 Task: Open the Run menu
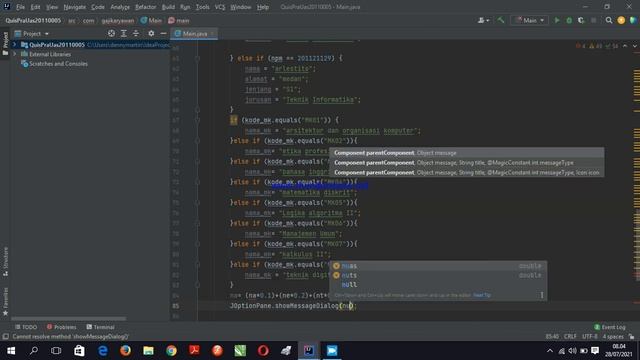coord(185,7)
